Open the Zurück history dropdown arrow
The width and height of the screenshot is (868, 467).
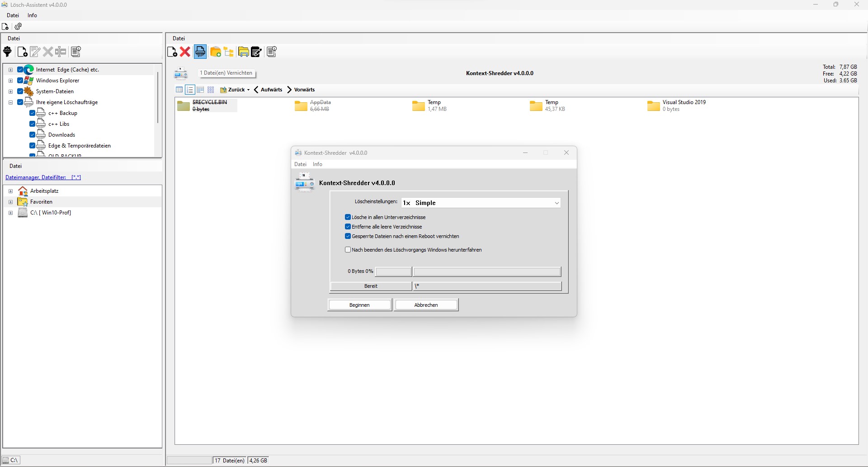(248, 90)
